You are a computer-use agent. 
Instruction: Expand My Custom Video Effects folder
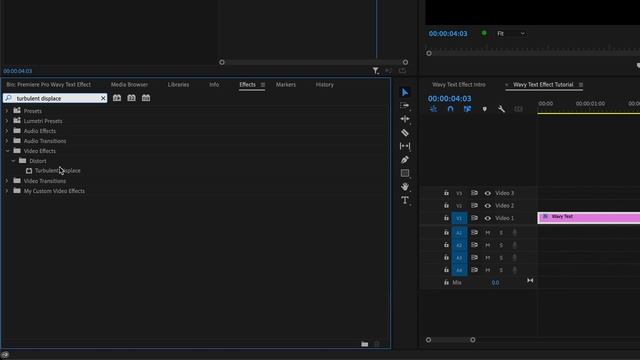coord(7,191)
